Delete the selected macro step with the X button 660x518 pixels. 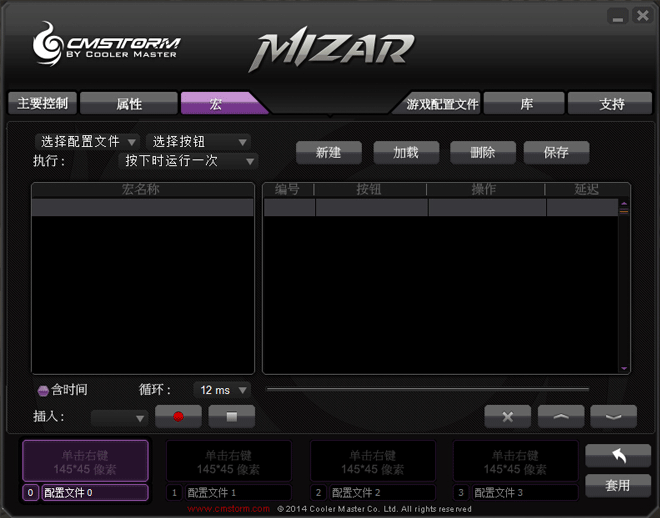coord(508,417)
